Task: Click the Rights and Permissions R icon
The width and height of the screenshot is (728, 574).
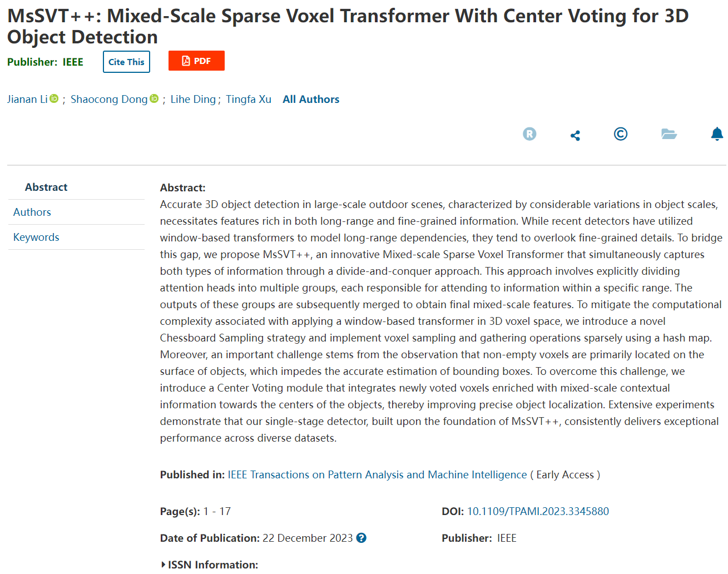Action: tap(529, 134)
